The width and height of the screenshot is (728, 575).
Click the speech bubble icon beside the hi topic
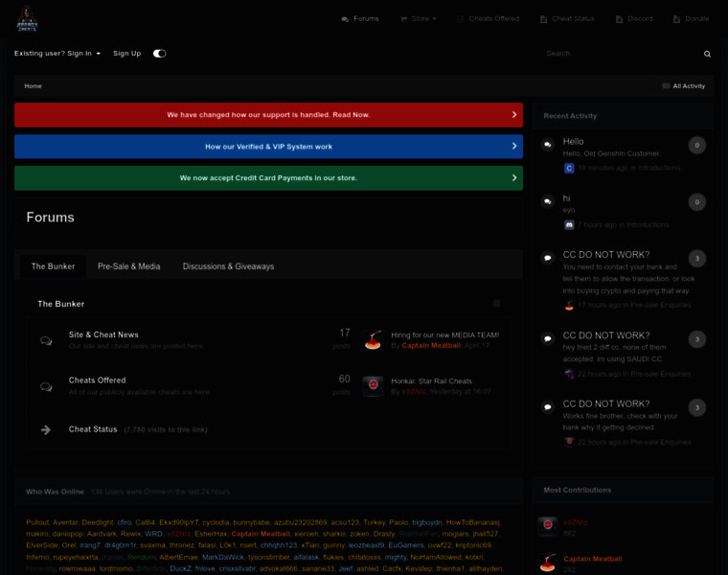click(547, 201)
